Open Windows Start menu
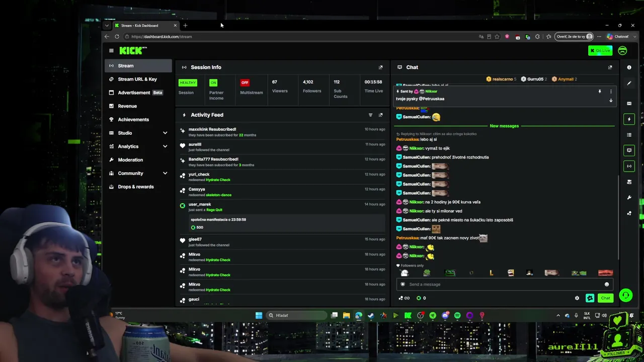The image size is (644, 362). point(259,316)
